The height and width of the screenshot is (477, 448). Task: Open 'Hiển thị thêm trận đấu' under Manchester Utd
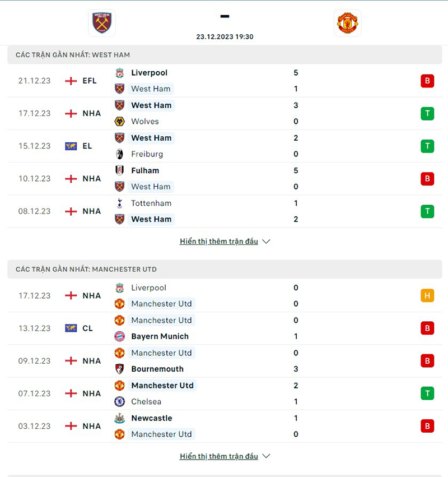pyautogui.click(x=219, y=456)
